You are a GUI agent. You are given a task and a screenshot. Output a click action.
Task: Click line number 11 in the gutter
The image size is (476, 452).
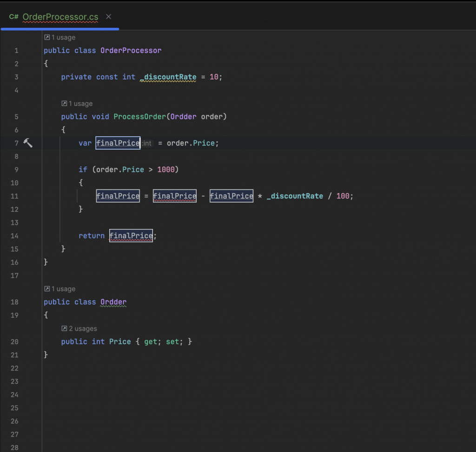point(14,197)
